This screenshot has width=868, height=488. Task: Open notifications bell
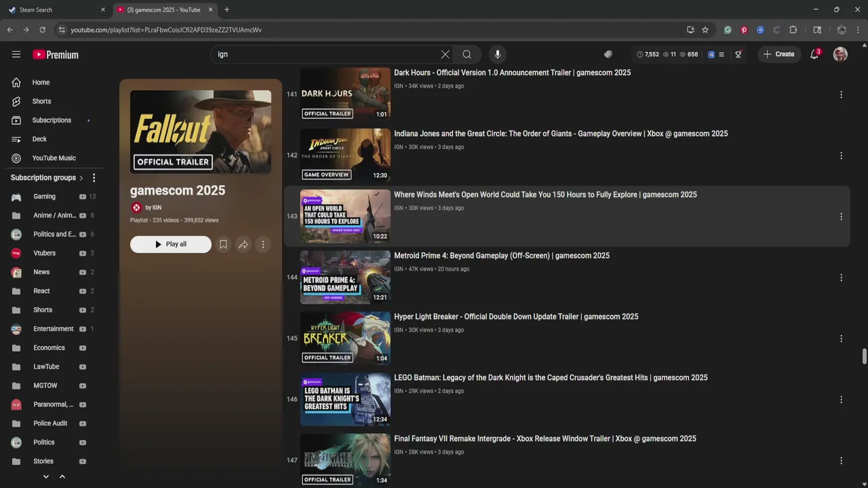click(814, 54)
